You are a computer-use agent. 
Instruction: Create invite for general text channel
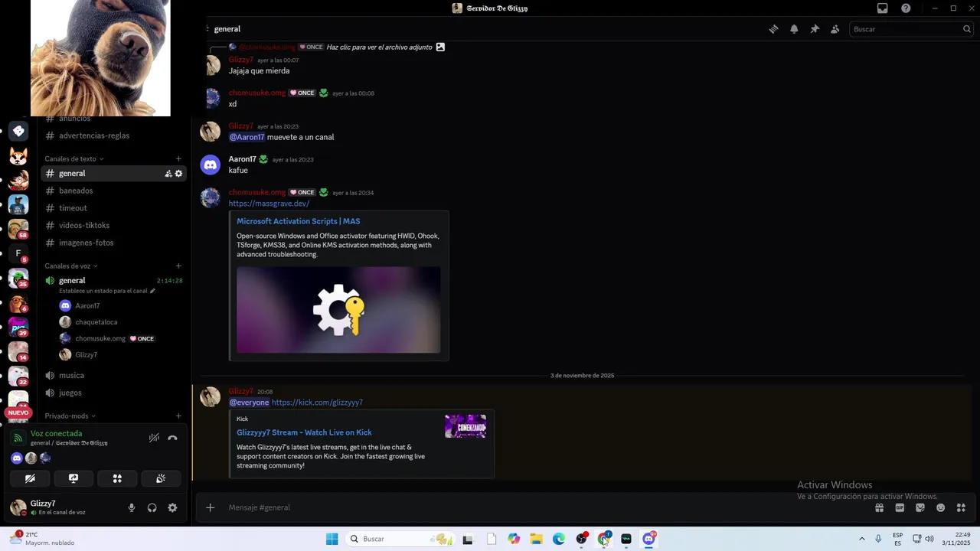coord(168,174)
